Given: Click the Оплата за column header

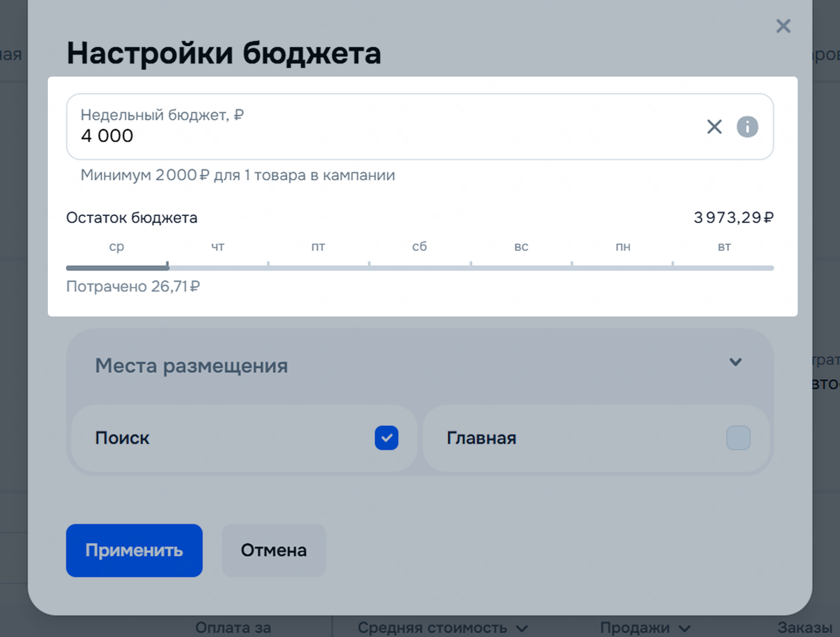Looking at the screenshot, I should pos(233,628).
